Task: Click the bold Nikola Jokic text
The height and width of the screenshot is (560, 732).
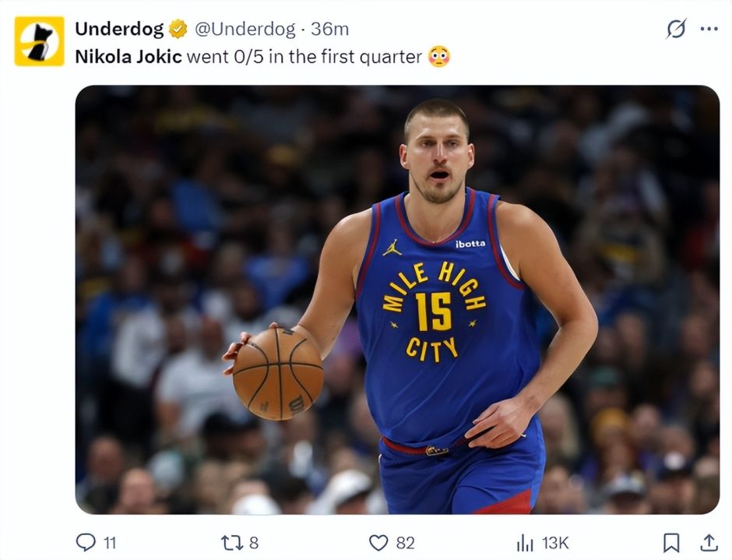Action: [128, 57]
